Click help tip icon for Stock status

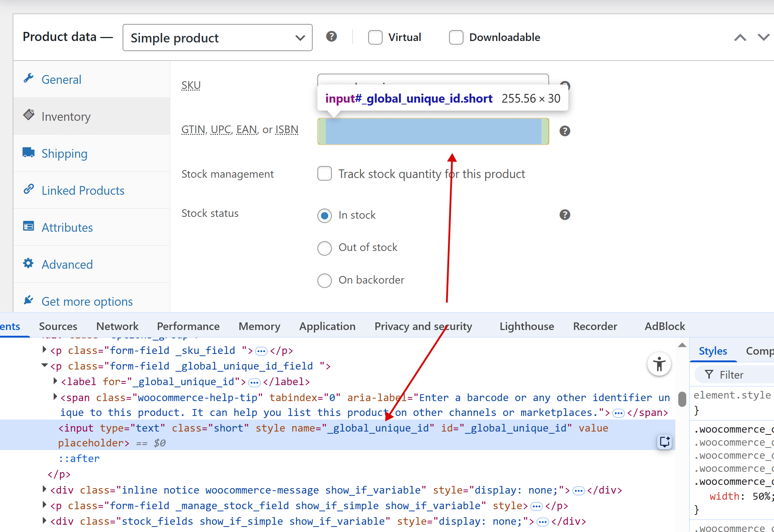pos(565,215)
